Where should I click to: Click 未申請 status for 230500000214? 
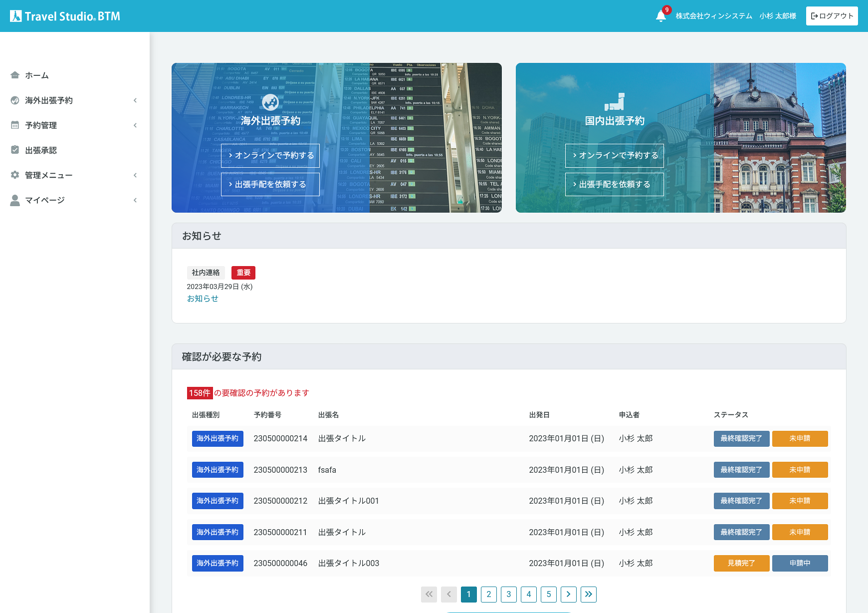click(800, 438)
